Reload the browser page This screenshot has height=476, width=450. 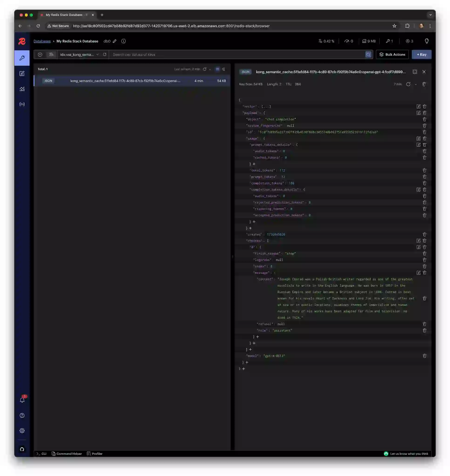pyautogui.click(x=38, y=26)
